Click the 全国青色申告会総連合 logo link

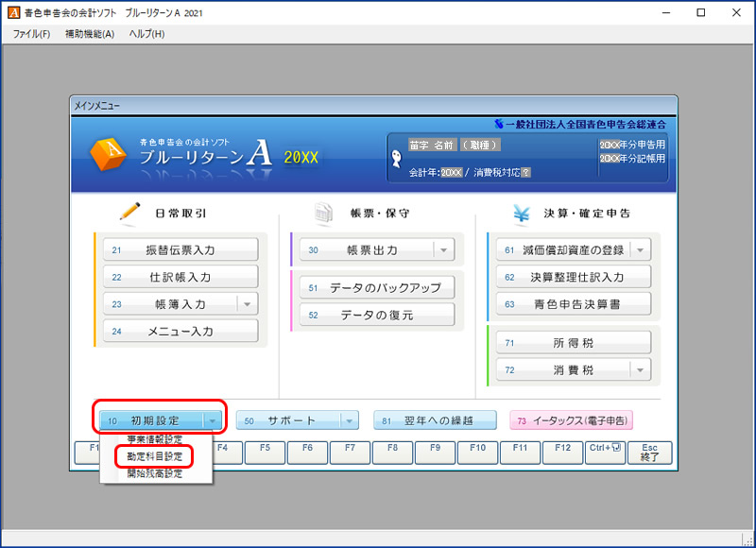pos(580,124)
